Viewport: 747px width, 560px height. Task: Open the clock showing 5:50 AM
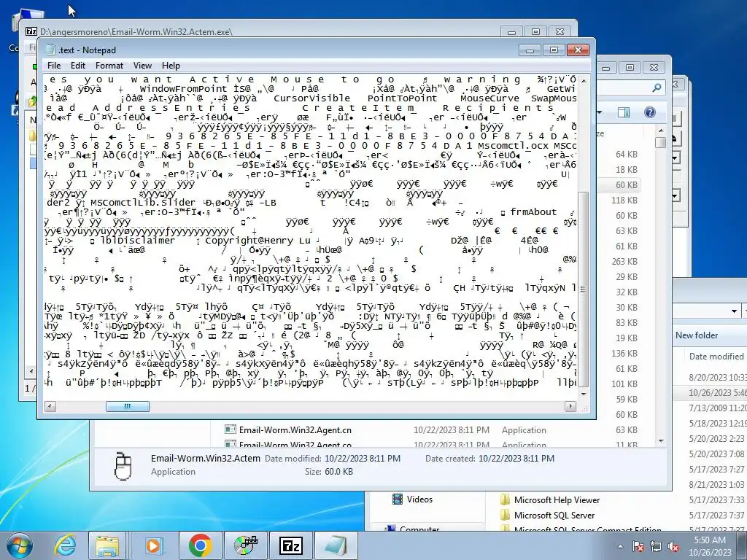point(710,546)
